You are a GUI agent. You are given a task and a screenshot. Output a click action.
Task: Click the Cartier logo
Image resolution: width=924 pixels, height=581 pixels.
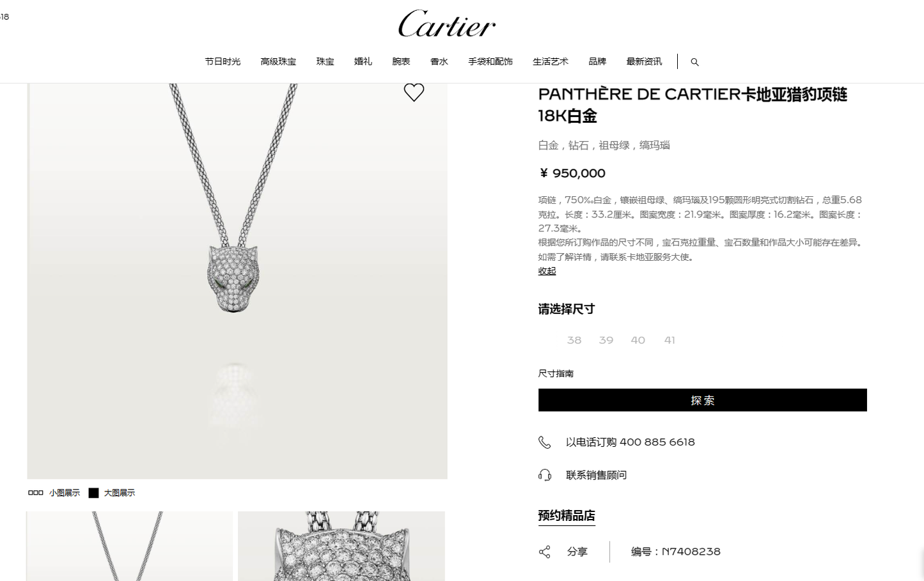(x=447, y=24)
